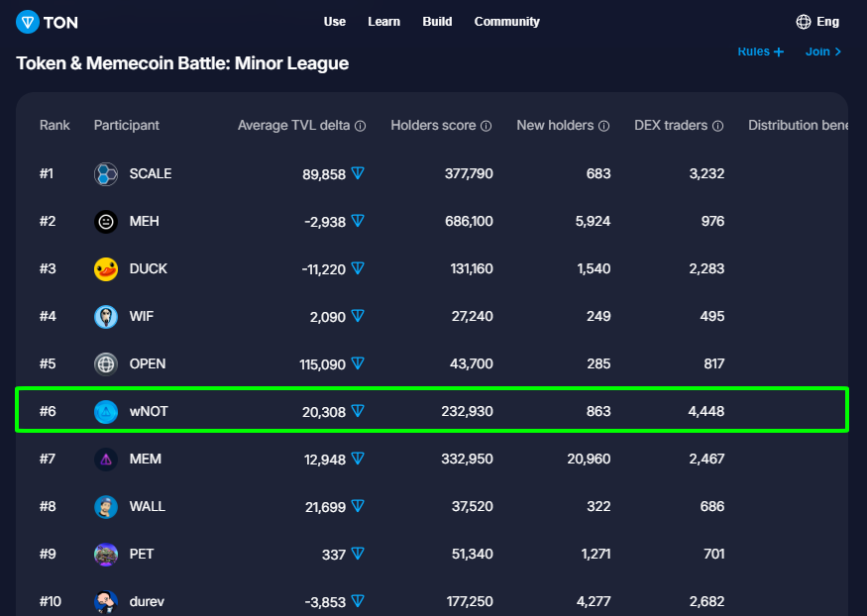Click holders score value 686,100
Viewport: 867px width, 616px height.
(x=469, y=222)
